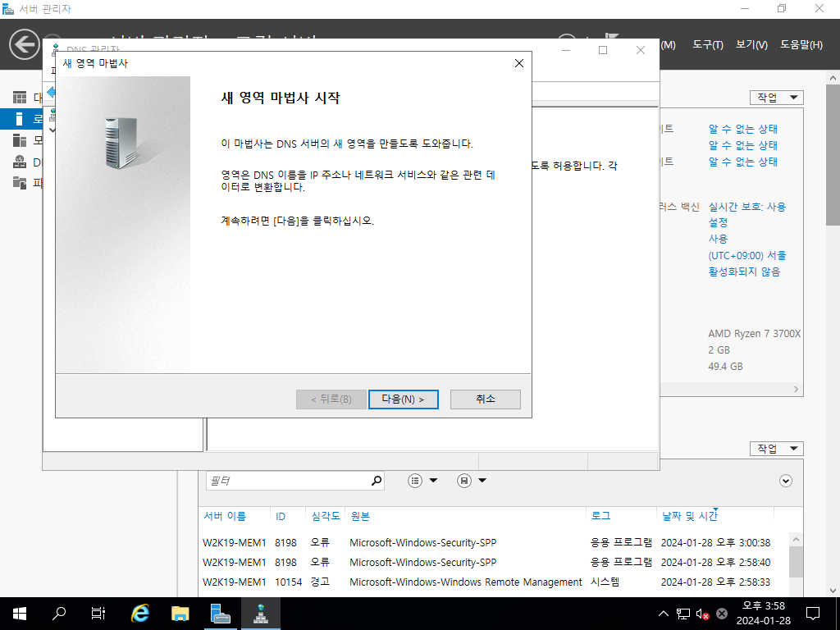Open the 도움말(H) menu
Screen dimensions: 840x630
tap(801, 45)
